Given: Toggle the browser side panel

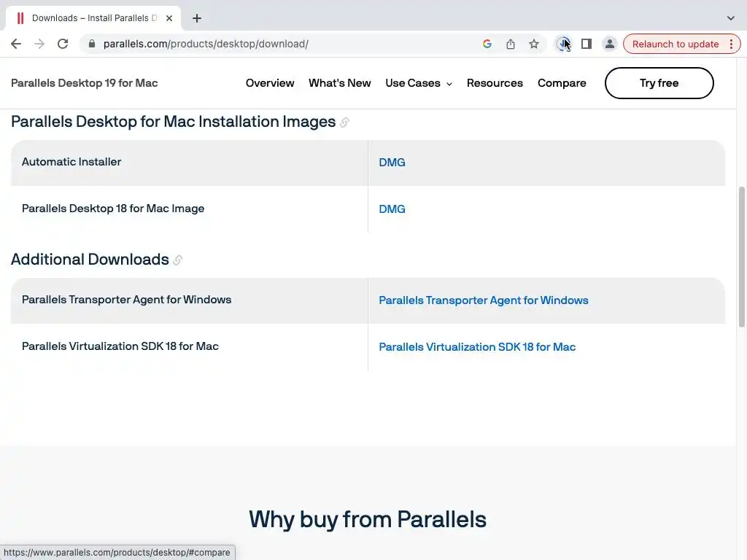Looking at the screenshot, I should coord(586,44).
